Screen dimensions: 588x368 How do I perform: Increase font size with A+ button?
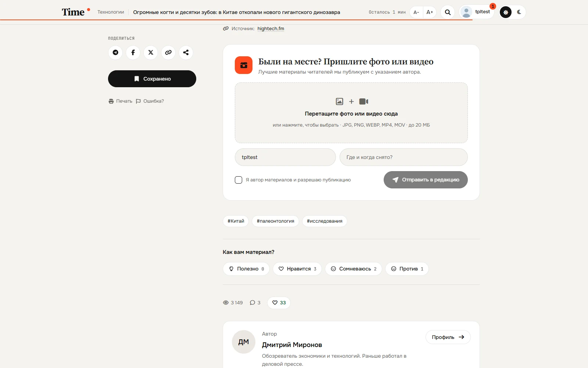tap(430, 12)
